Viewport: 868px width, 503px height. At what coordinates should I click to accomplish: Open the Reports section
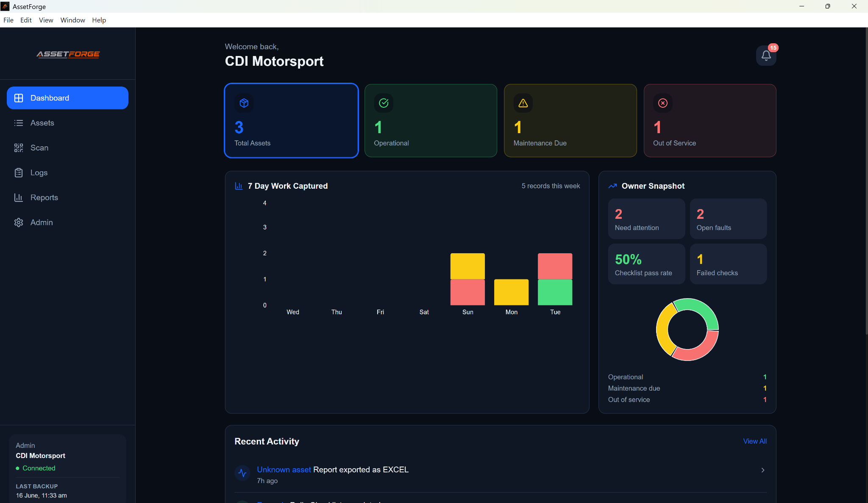(67, 198)
